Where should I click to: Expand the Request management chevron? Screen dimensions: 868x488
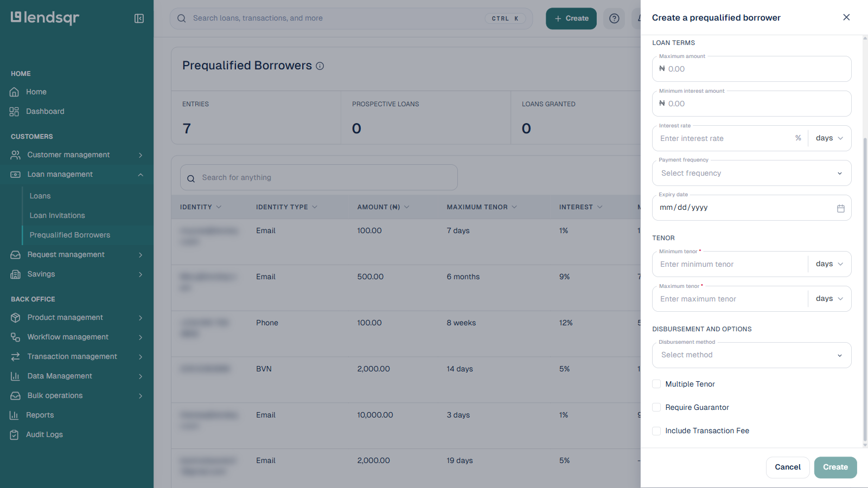[141, 255]
